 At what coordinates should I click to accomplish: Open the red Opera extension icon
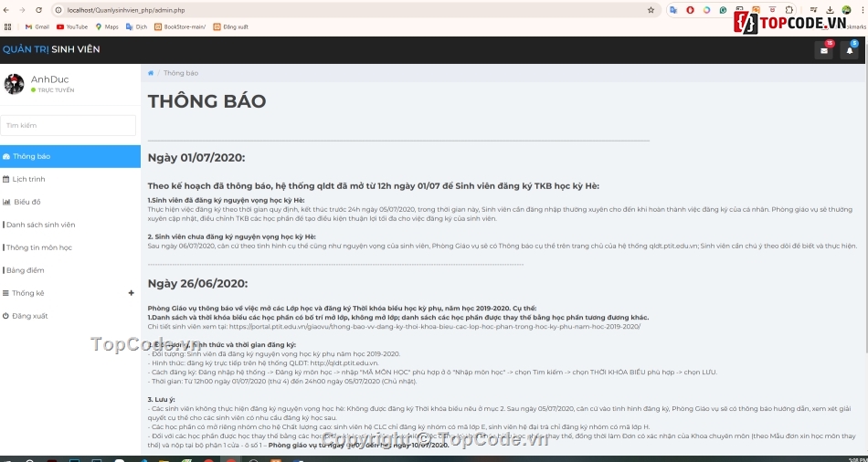tap(690, 10)
